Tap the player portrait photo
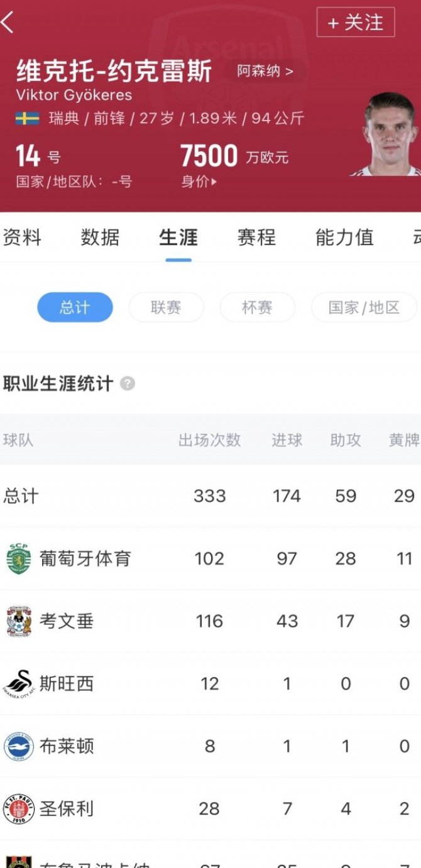 (x=390, y=134)
